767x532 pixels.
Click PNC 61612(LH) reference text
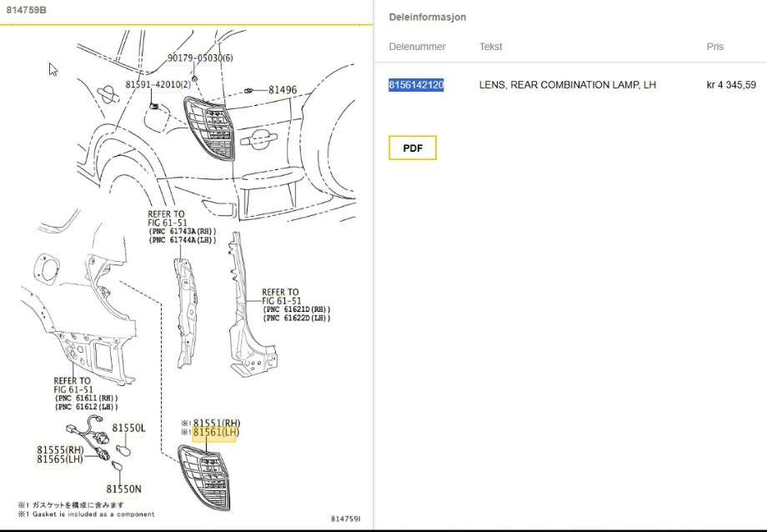86,406
